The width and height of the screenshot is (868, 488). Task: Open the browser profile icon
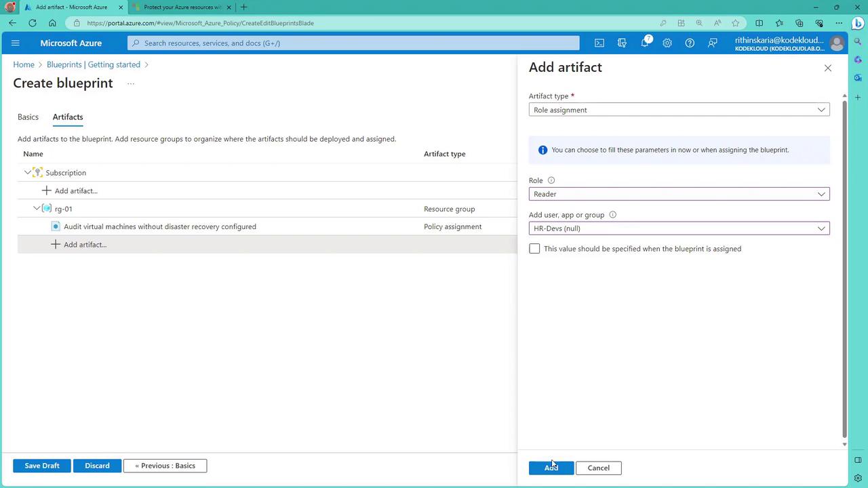(10, 7)
